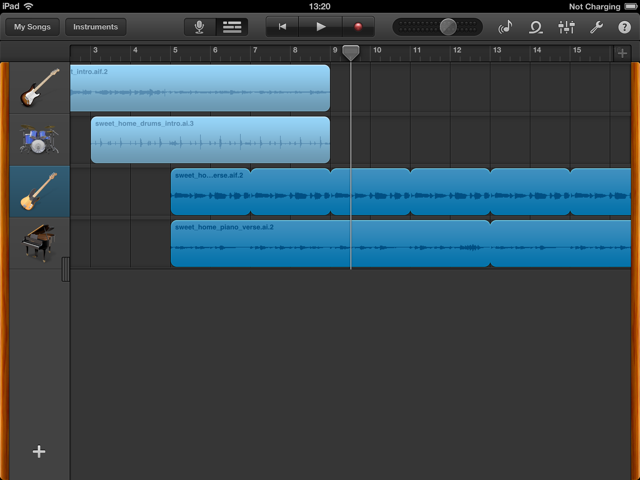Expand the track headers using the side handle
The width and height of the screenshot is (640, 480).
[x=66, y=268]
